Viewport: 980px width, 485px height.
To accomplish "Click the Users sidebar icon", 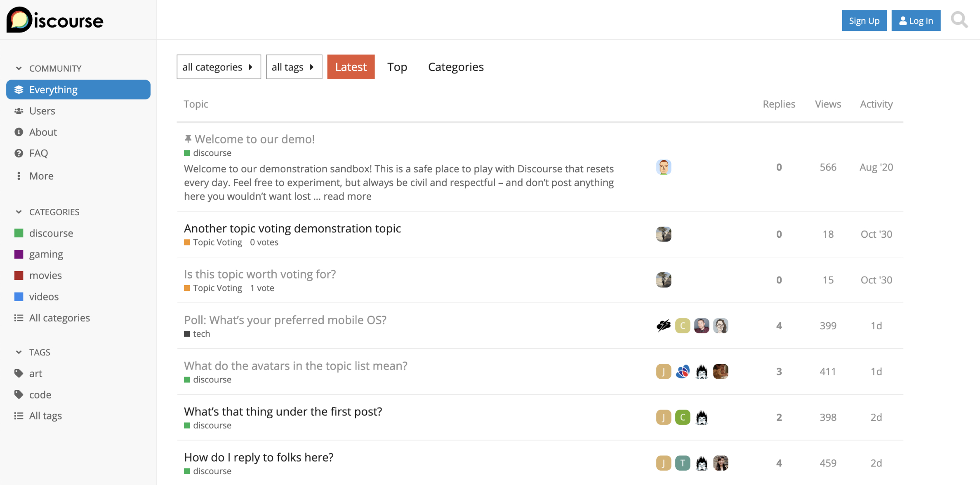I will [x=19, y=110].
